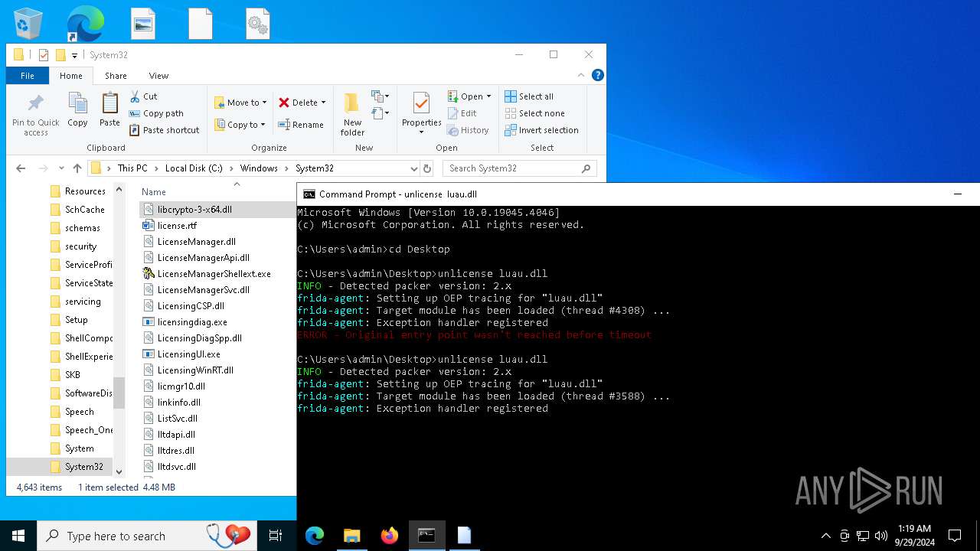Refresh the System32 folder view
The width and height of the screenshot is (980, 551).
(427, 168)
